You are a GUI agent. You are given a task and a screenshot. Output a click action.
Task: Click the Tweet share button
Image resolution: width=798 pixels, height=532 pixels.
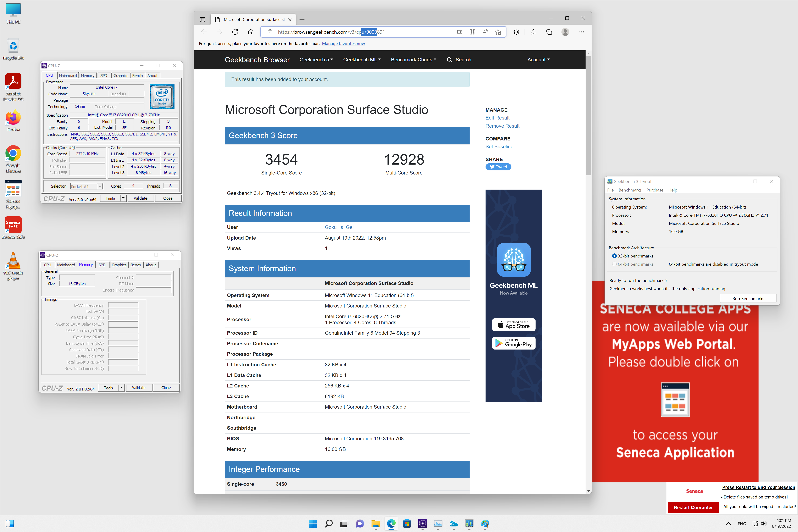498,167
